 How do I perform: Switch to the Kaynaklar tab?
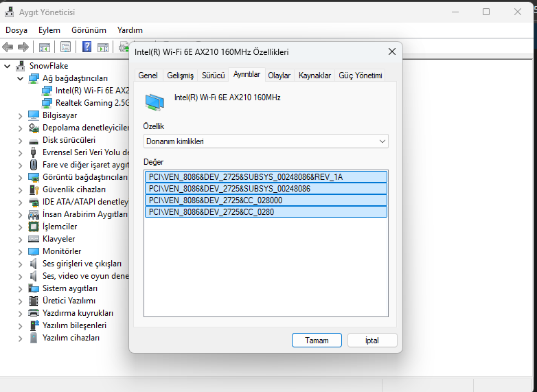click(315, 76)
